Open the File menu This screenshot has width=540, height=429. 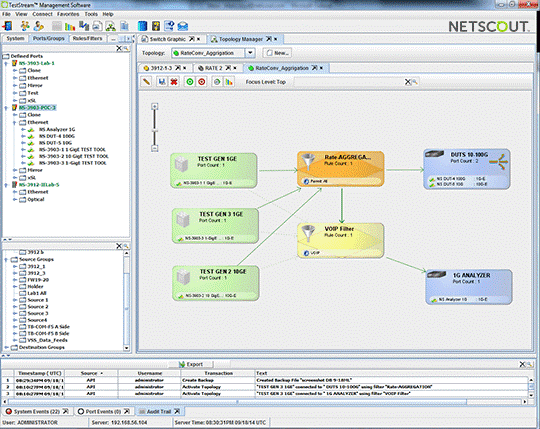point(7,14)
